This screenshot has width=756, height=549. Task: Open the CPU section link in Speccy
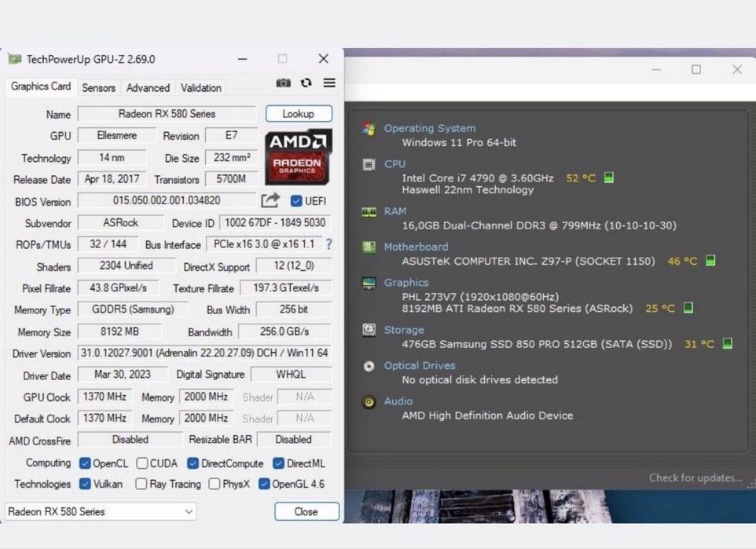click(x=395, y=164)
